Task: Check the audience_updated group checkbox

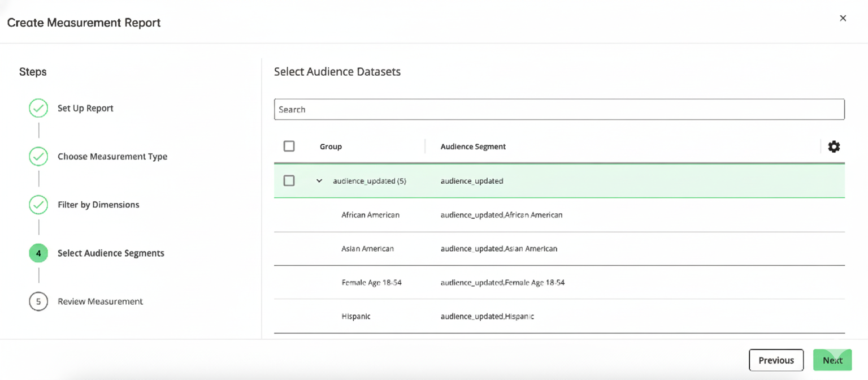Action: (x=289, y=180)
